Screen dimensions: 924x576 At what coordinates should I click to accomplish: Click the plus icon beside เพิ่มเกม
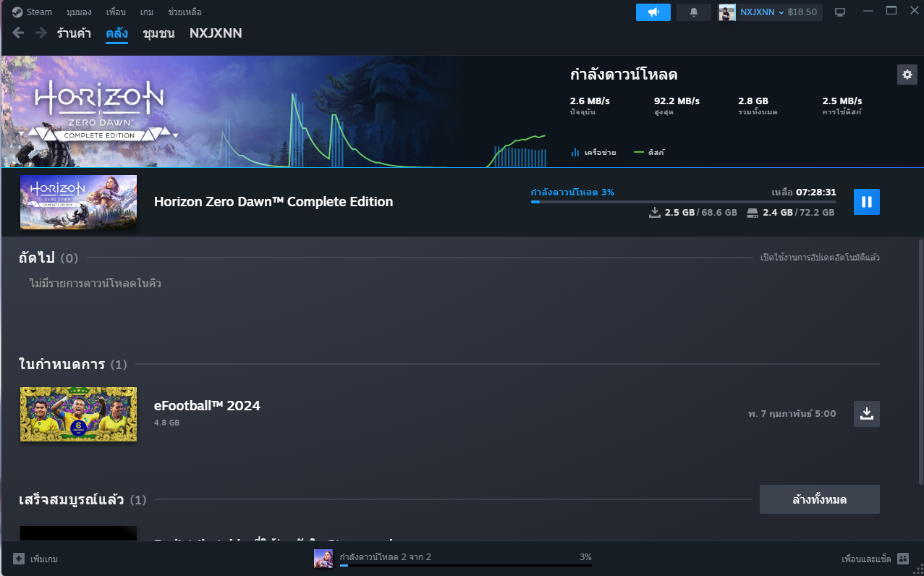pyautogui.click(x=18, y=559)
